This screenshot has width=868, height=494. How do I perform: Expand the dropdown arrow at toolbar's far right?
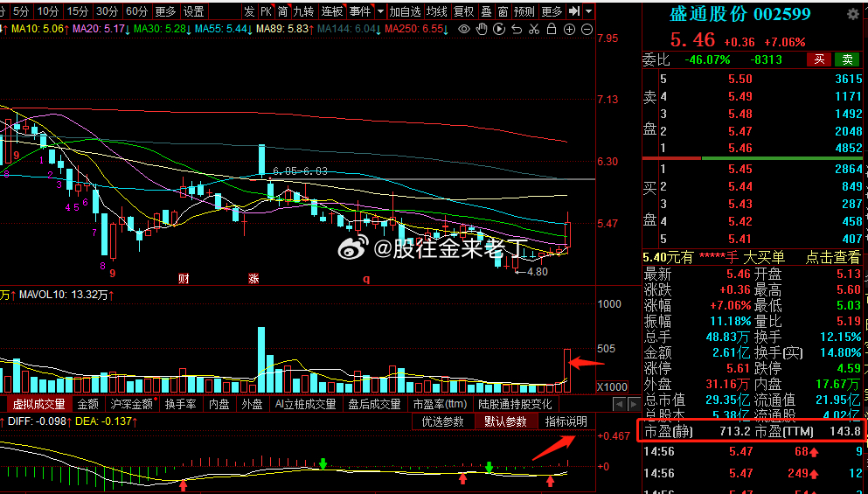[x=588, y=11]
